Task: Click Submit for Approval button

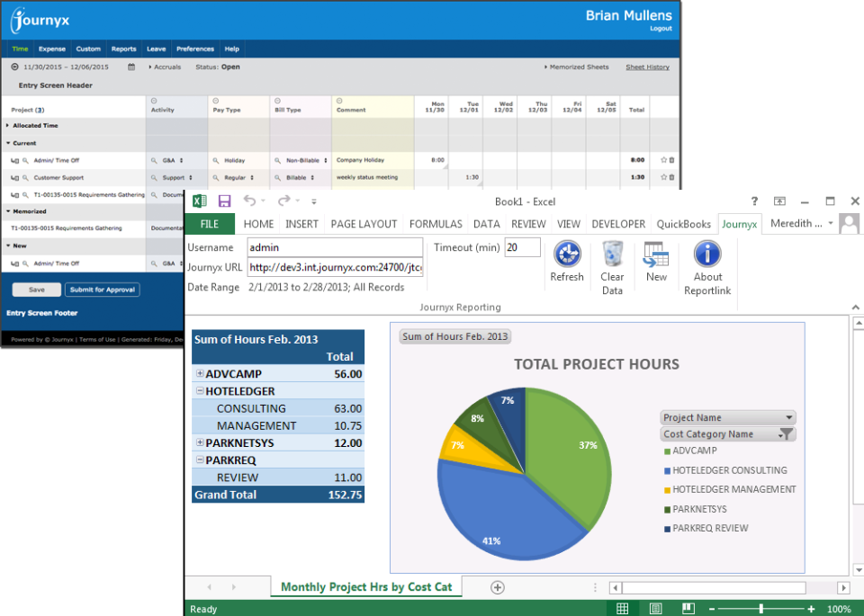Action: (102, 290)
